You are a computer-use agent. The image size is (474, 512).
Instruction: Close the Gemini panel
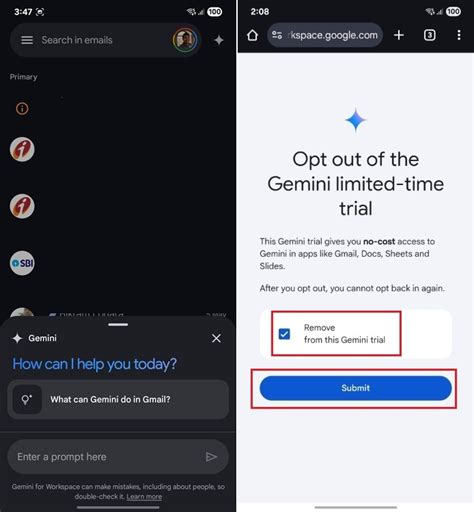(216, 338)
